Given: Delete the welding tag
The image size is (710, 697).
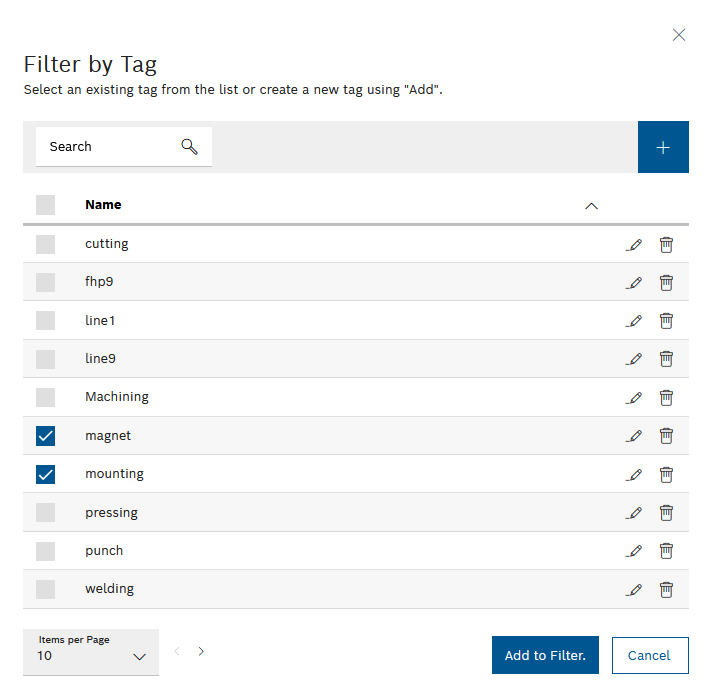Looking at the screenshot, I should point(666,590).
